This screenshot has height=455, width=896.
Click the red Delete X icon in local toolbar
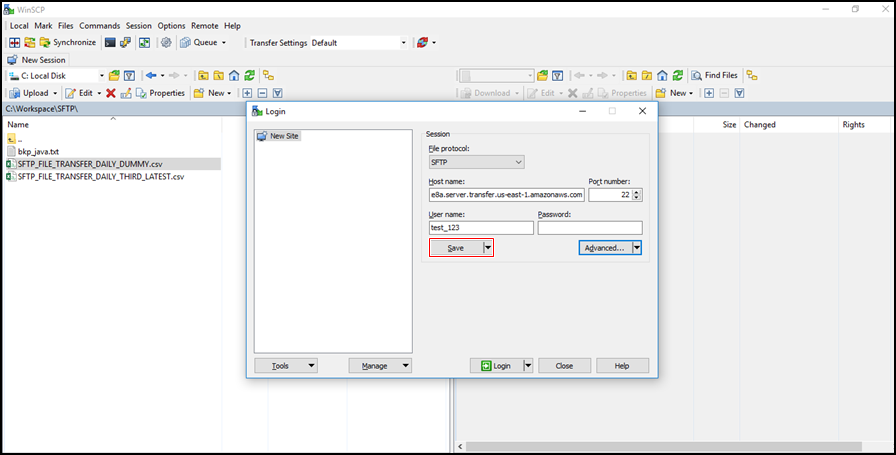pyautogui.click(x=111, y=93)
